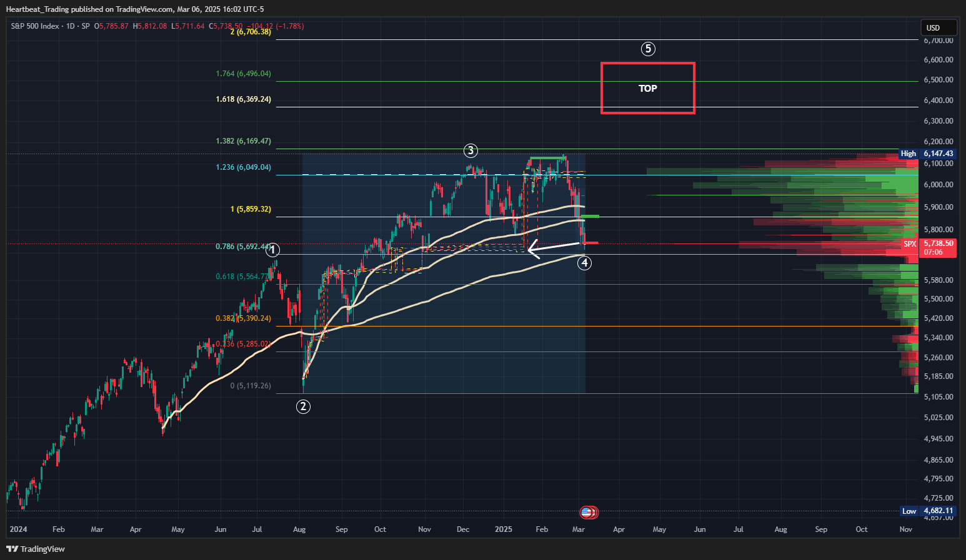Click the 6,000.00 price axis label
The image size is (966, 560).
(x=939, y=185)
